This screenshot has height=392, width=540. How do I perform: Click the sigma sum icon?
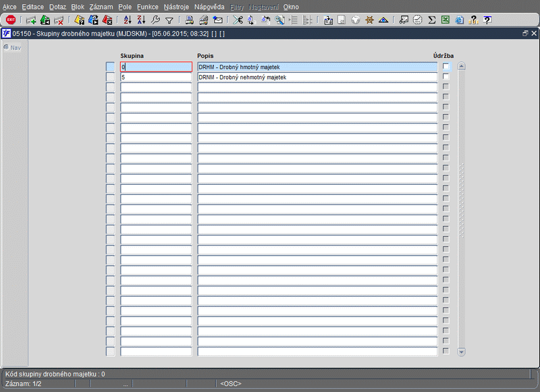click(x=431, y=20)
